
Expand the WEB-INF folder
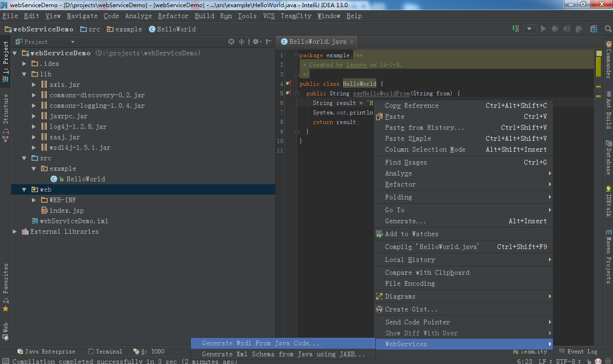pos(34,200)
